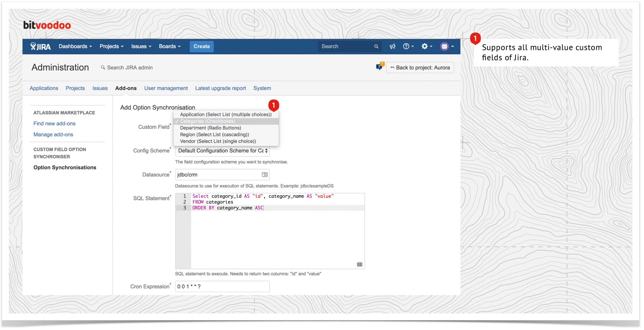Open the settings gear menu
644x330 pixels.
coord(427,46)
